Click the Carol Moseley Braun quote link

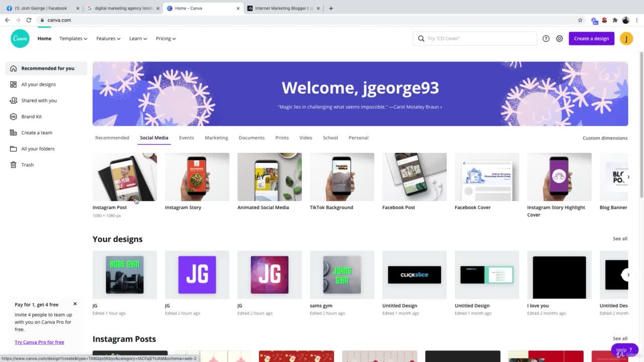[360, 107]
